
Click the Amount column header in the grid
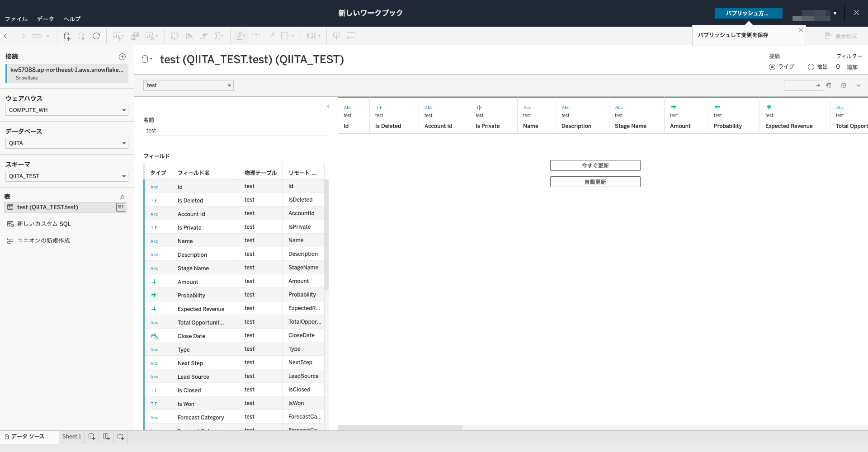point(686,116)
